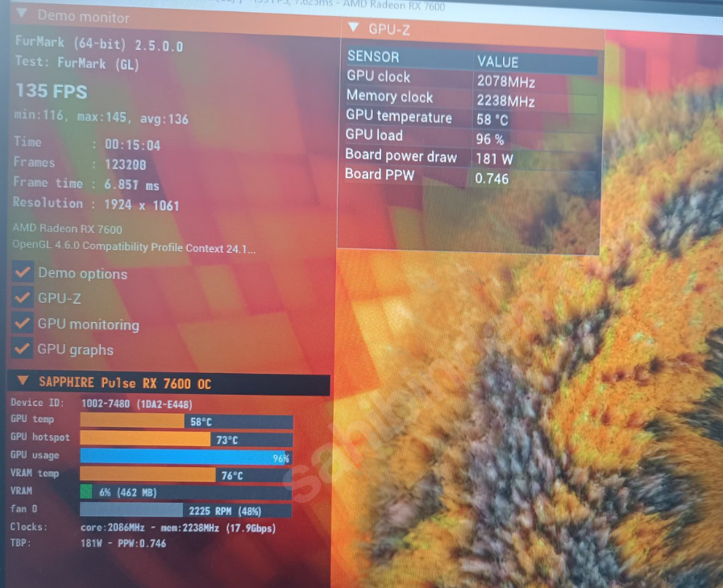
Task: Select the 135 FPS readout
Action: pos(52,91)
